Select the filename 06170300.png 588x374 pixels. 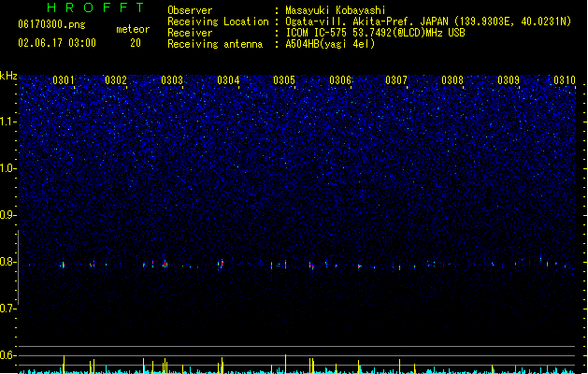pyautogui.click(x=51, y=24)
